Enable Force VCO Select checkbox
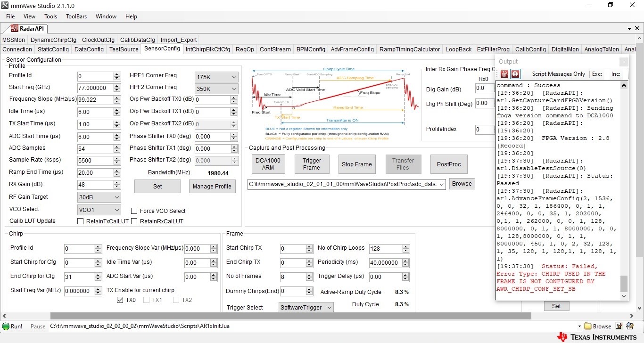The height and width of the screenshot is (343, 644). point(134,211)
